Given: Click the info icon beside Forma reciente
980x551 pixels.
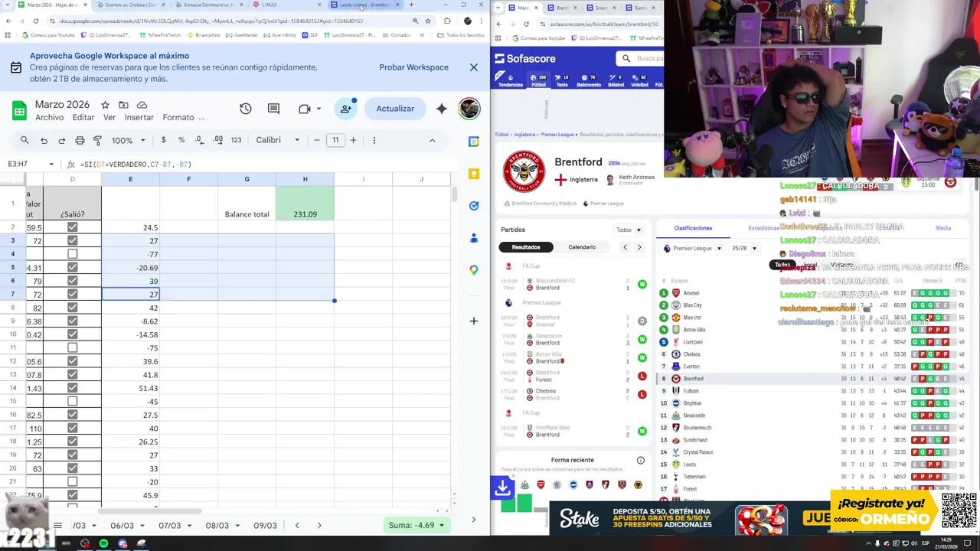Looking at the screenshot, I should (x=641, y=460).
